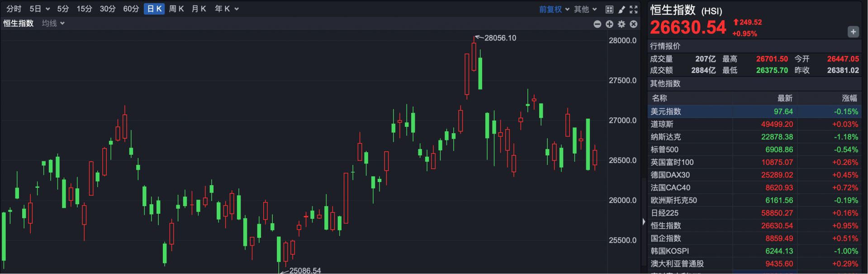Add HSI to watchlist with plus button
This screenshot has height=274, width=868.
tap(853, 32)
